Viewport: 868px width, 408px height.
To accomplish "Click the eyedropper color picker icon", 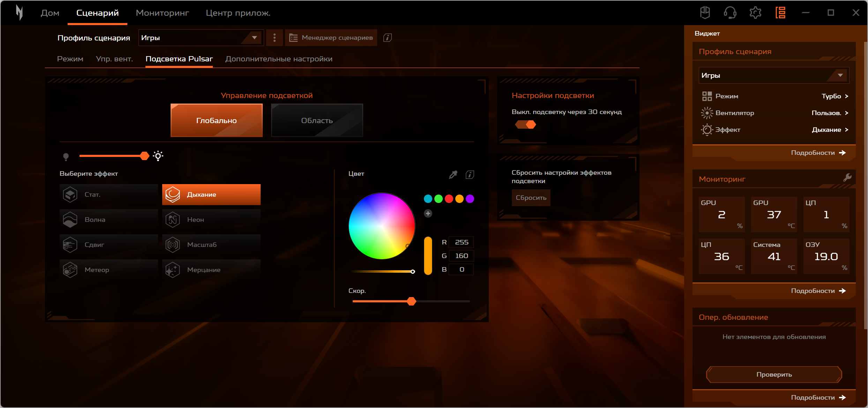I will tap(453, 174).
